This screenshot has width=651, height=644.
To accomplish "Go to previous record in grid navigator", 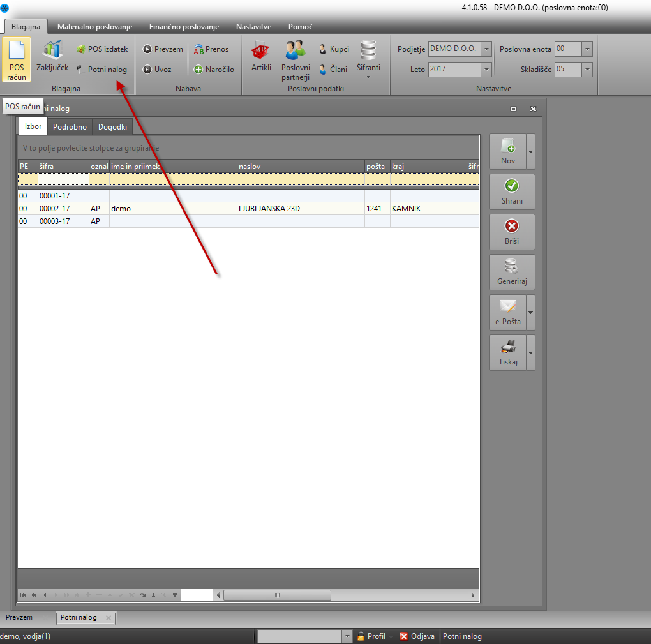I will tap(45, 595).
